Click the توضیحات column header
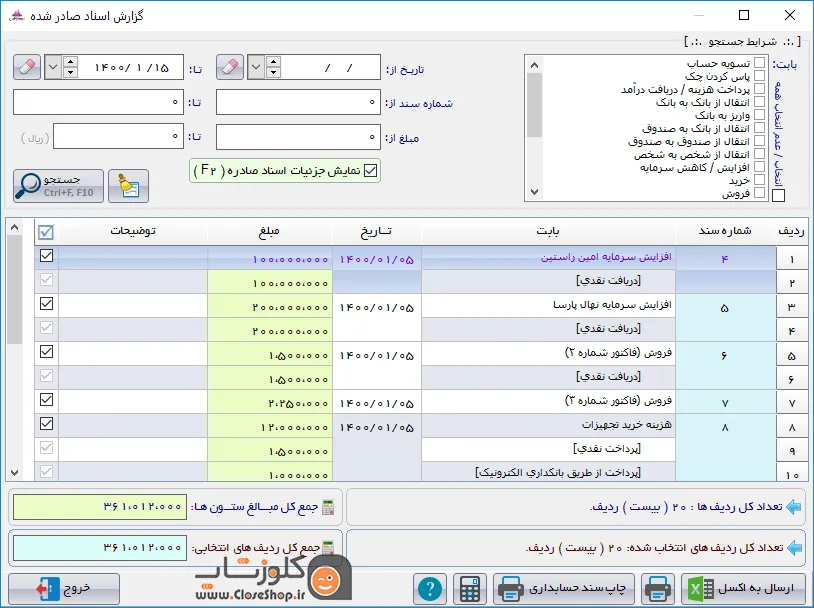 tap(133, 232)
